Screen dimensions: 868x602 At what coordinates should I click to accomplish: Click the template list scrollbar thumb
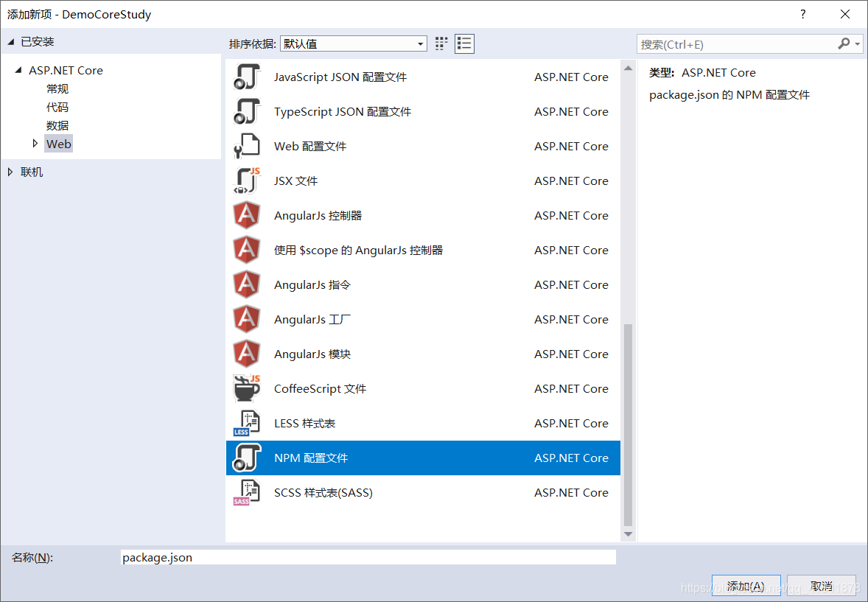(628, 424)
